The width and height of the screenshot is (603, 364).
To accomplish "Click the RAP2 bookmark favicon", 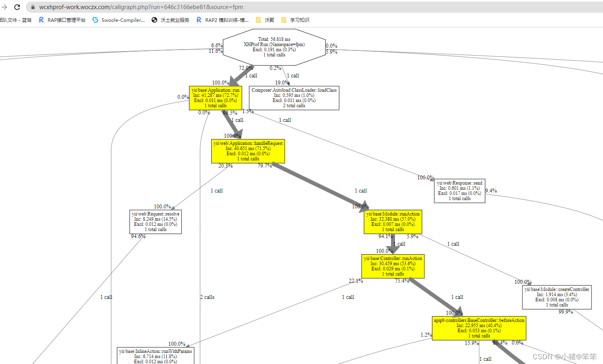I will 199,20.
